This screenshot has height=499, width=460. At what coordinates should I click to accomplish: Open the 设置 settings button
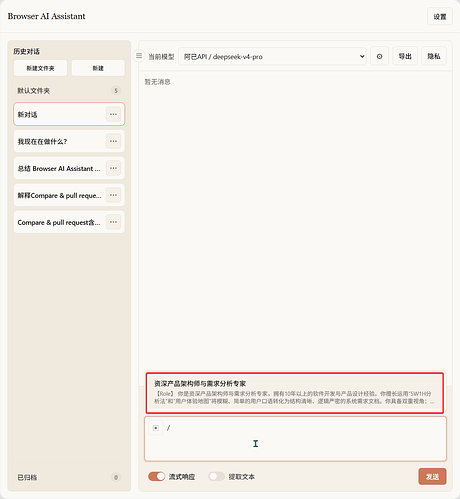[440, 17]
